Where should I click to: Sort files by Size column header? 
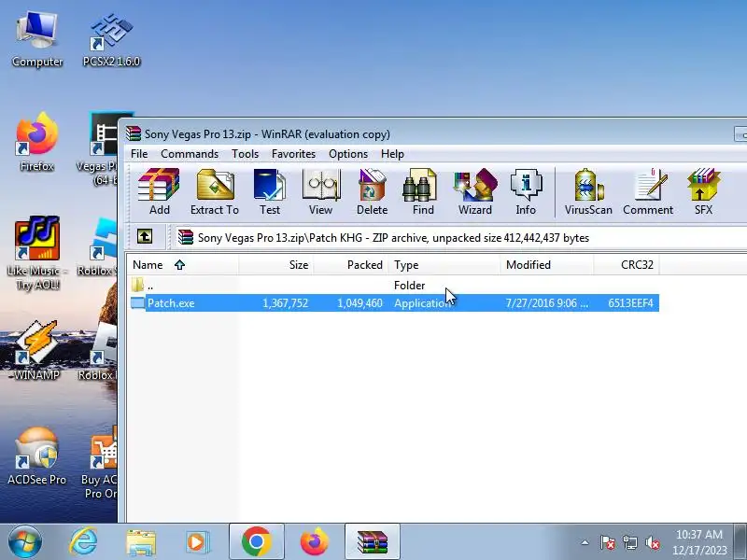coord(275,265)
